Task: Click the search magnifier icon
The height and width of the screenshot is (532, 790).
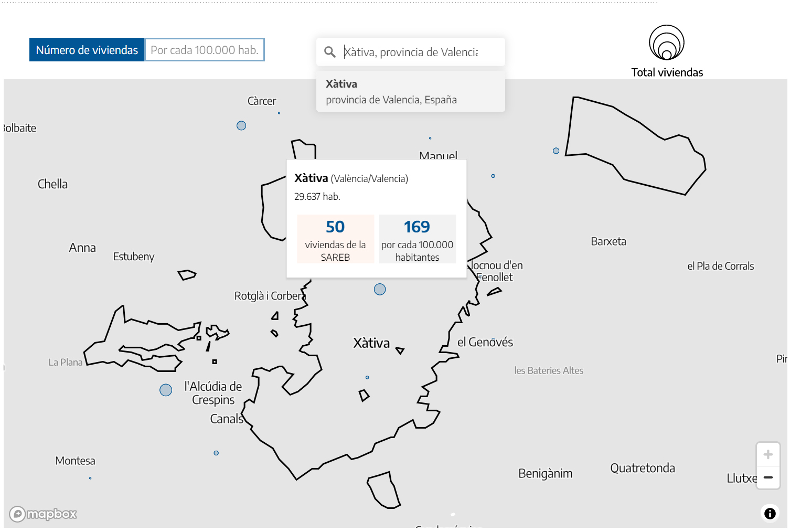Action: pyautogui.click(x=330, y=52)
